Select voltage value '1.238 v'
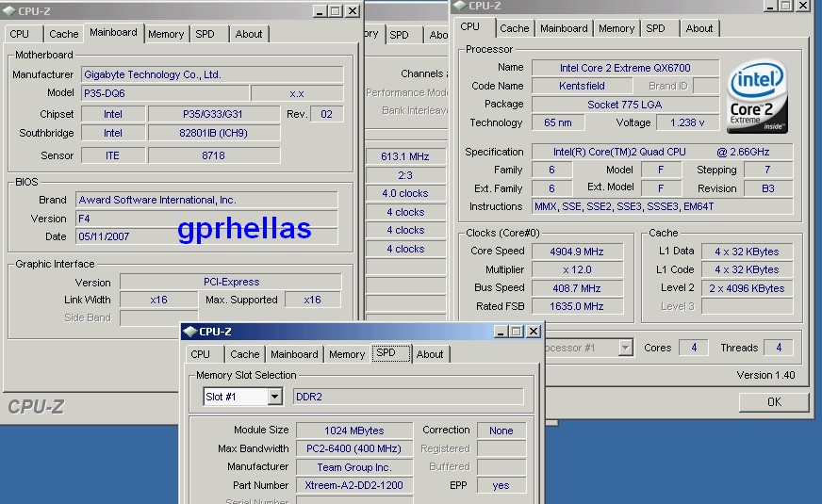Viewport: 822px width, 504px height. 687,122
